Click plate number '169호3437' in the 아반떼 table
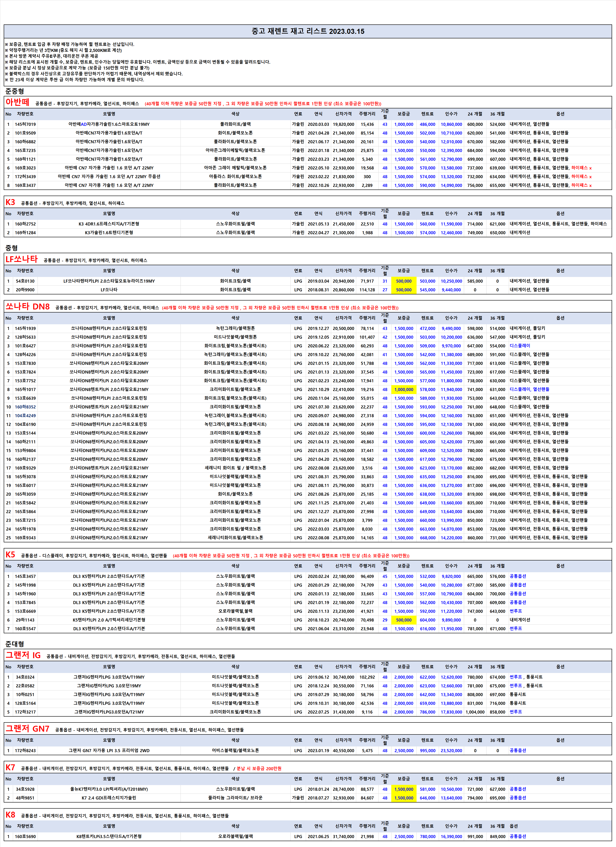The height and width of the screenshot is (847, 616). point(25,185)
